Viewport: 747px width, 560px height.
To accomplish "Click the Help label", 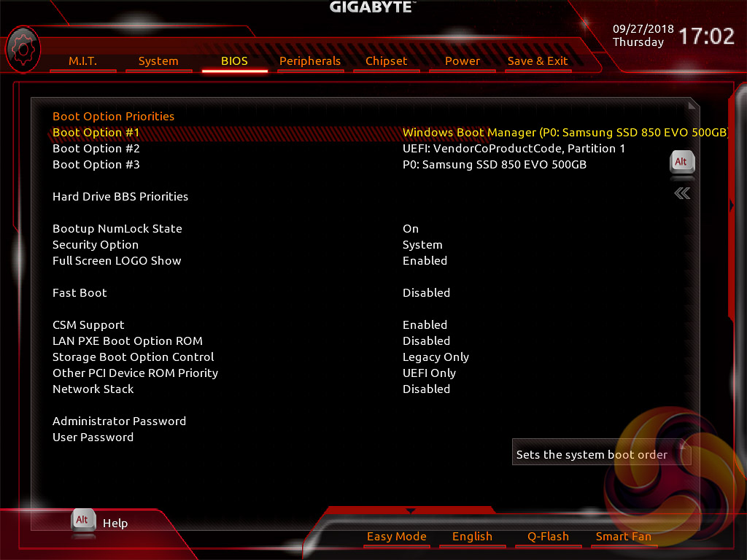I will click(115, 524).
